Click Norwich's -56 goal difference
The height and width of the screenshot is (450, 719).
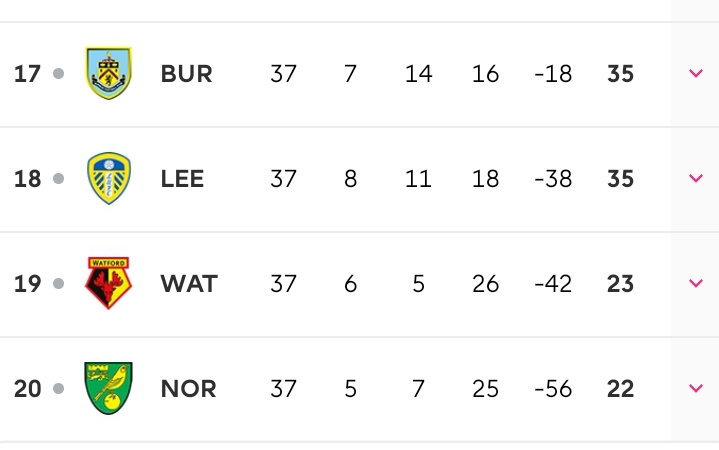[553, 389]
